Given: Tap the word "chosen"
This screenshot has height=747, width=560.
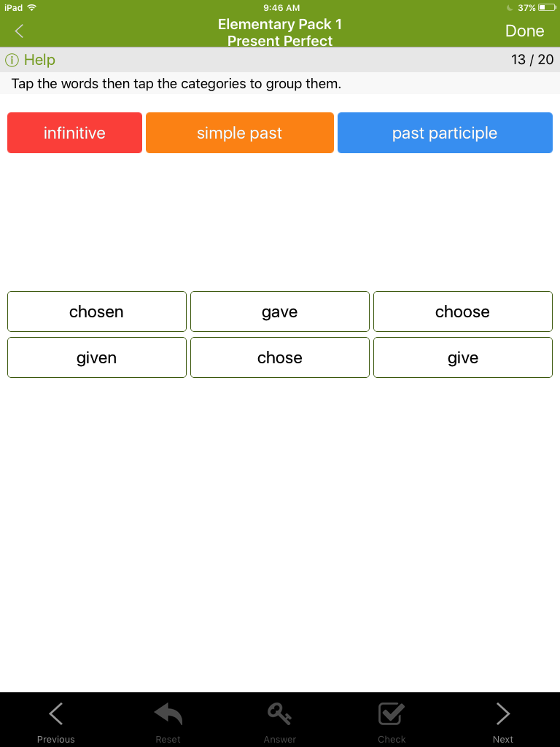Looking at the screenshot, I should click(x=97, y=311).
